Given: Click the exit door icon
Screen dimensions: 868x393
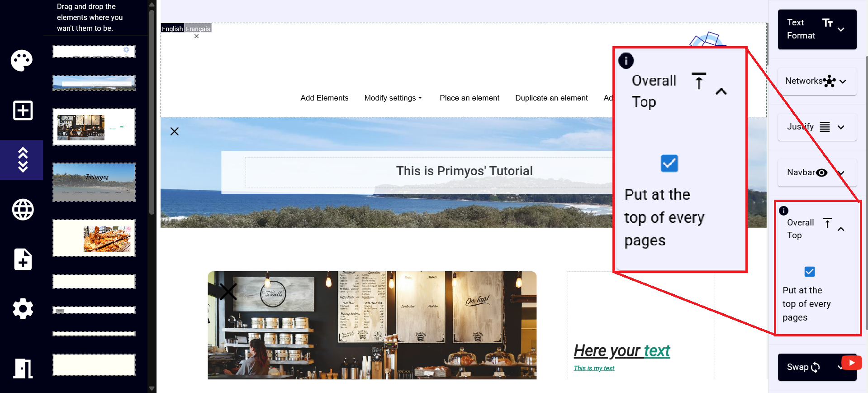Looking at the screenshot, I should 23,368.
